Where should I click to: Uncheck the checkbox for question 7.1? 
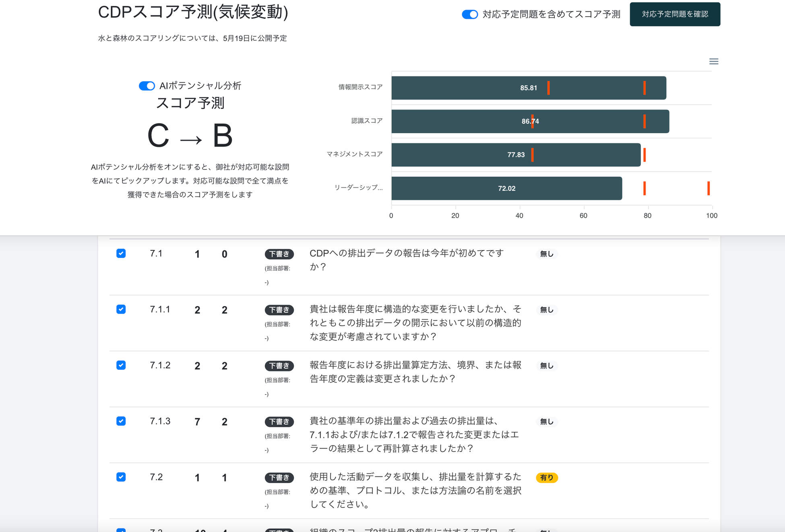click(121, 253)
